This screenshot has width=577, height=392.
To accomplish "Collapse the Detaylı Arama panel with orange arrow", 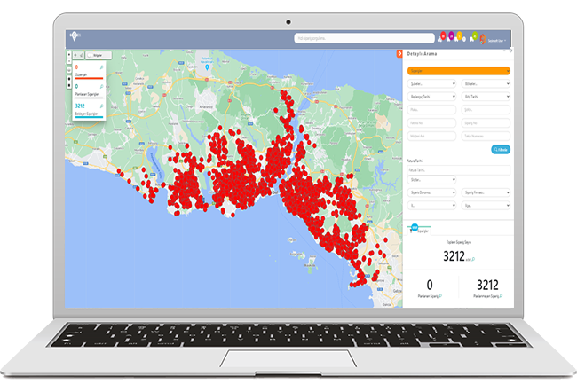I will pos(399,53).
